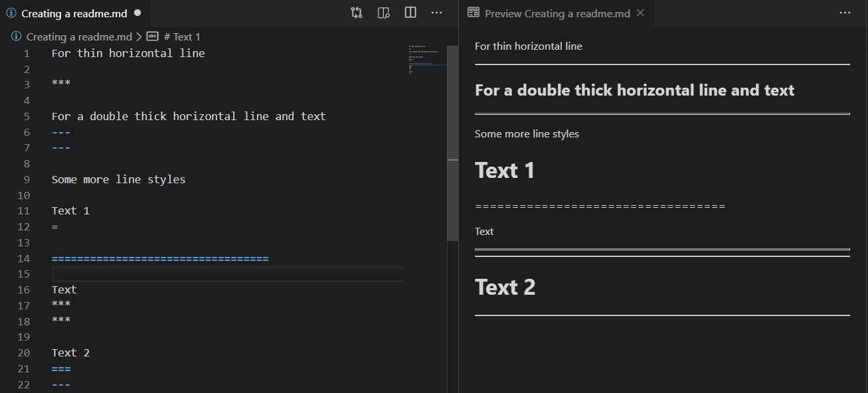868x393 pixels.
Task: Click the markdown preview icon on the preview tab
Action: coord(474,12)
